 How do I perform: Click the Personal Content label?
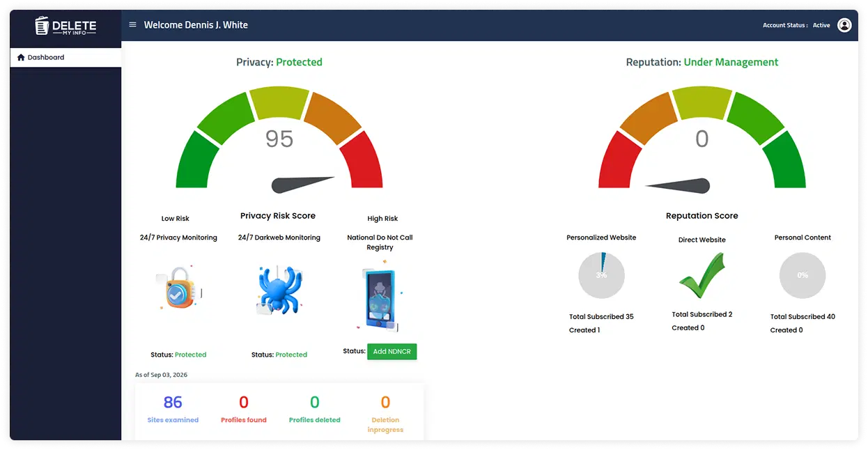[803, 238]
